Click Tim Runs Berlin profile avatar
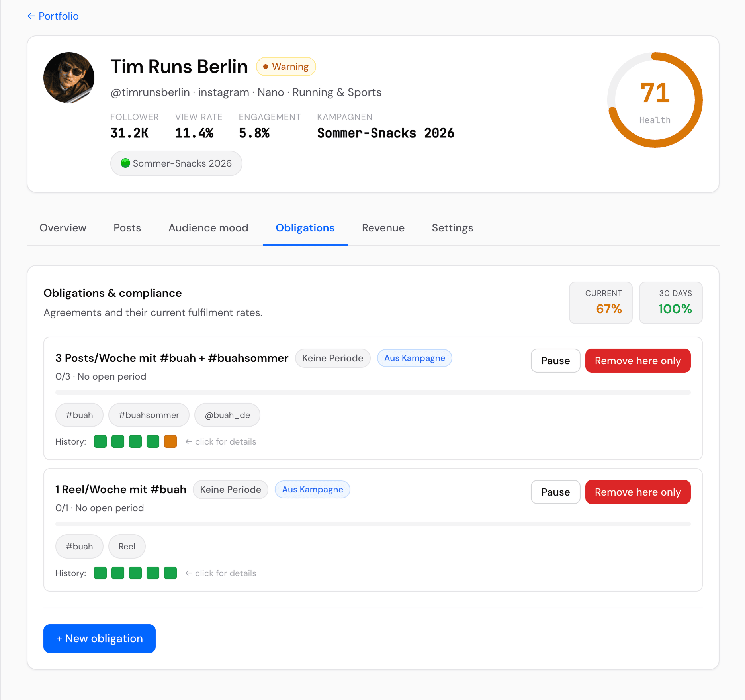This screenshot has width=745, height=700. (69, 78)
